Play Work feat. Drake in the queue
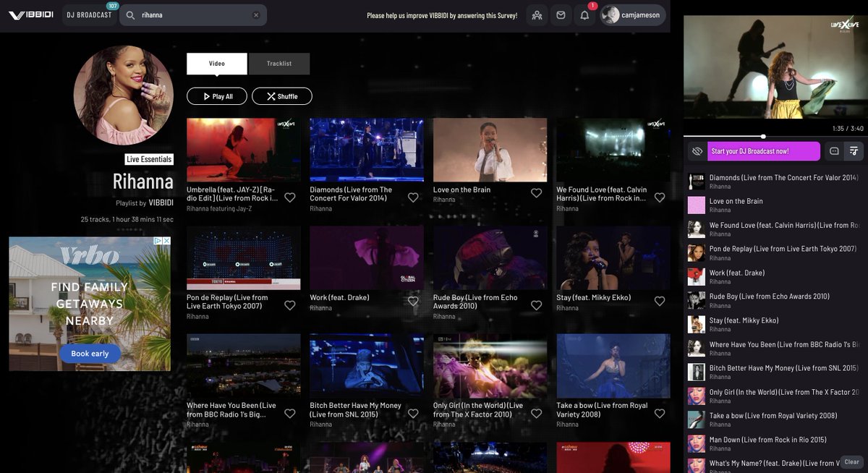Viewport: 868px width, 473px height. click(x=775, y=277)
